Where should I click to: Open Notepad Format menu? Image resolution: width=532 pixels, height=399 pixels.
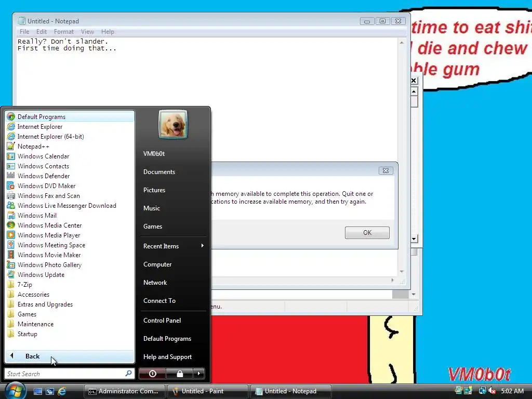[x=64, y=32]
